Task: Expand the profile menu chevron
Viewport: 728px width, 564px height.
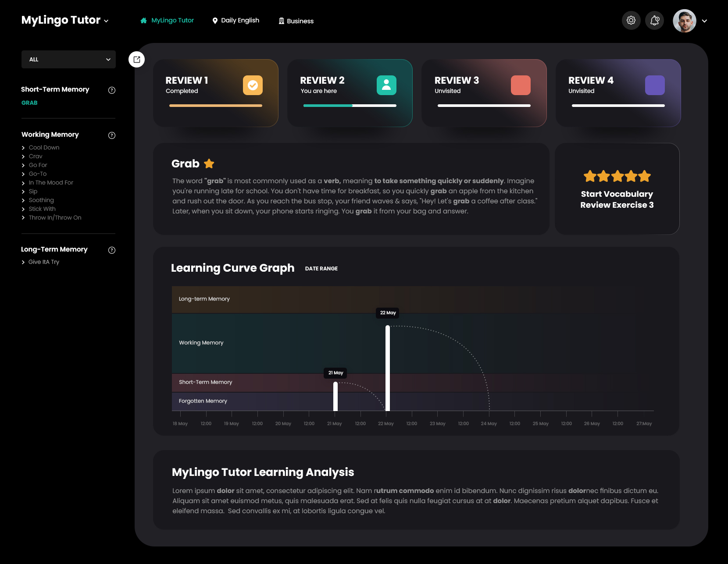Action: pos(704,21)
